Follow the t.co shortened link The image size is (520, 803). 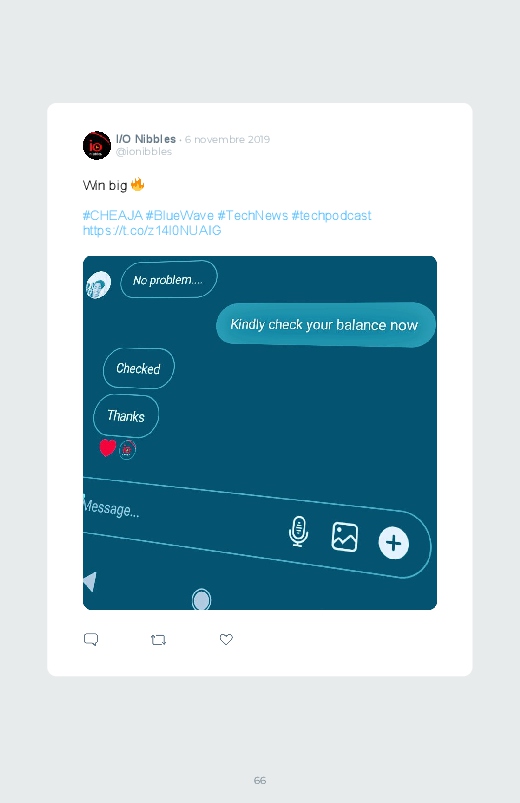click(152, 230)
